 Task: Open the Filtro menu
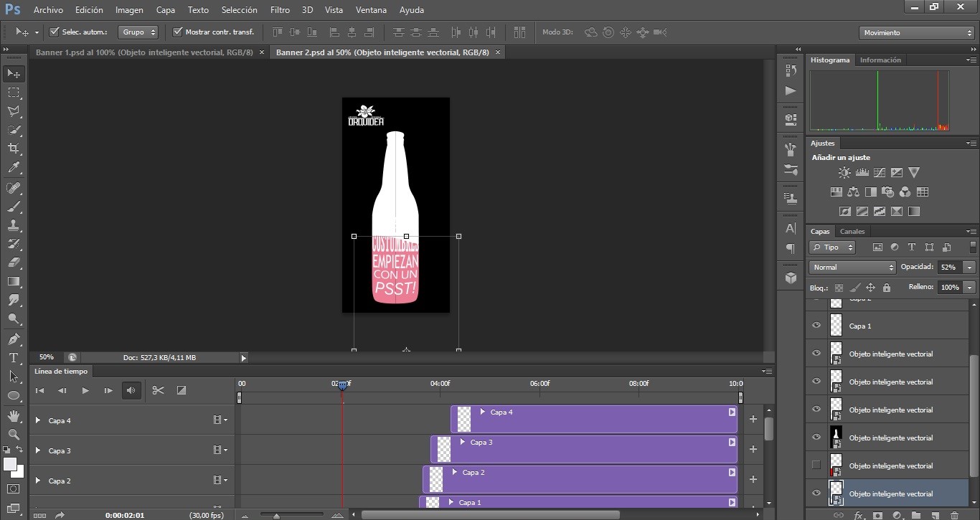(281, 10)
